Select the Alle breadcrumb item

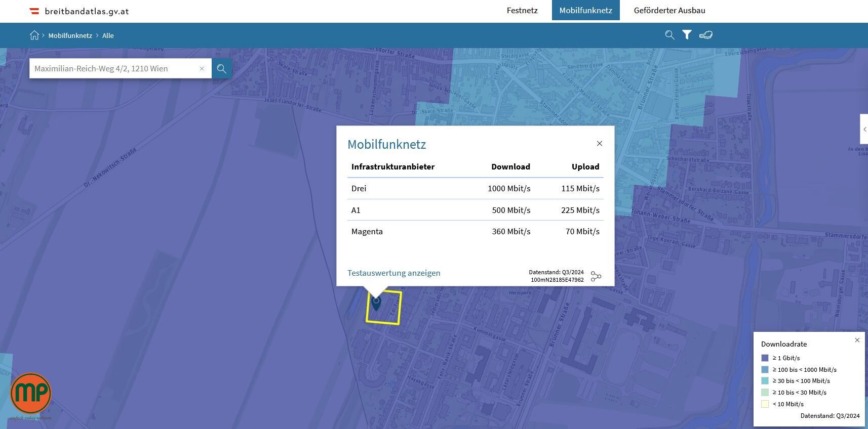[108, 35]
